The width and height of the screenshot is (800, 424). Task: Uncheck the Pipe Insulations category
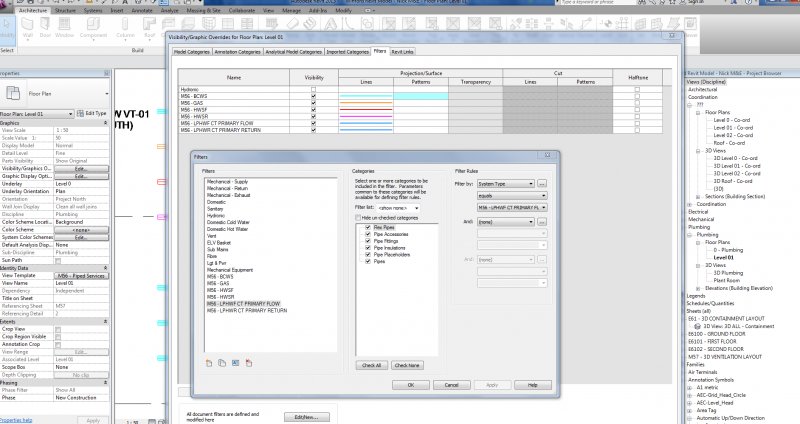(368, 247)
